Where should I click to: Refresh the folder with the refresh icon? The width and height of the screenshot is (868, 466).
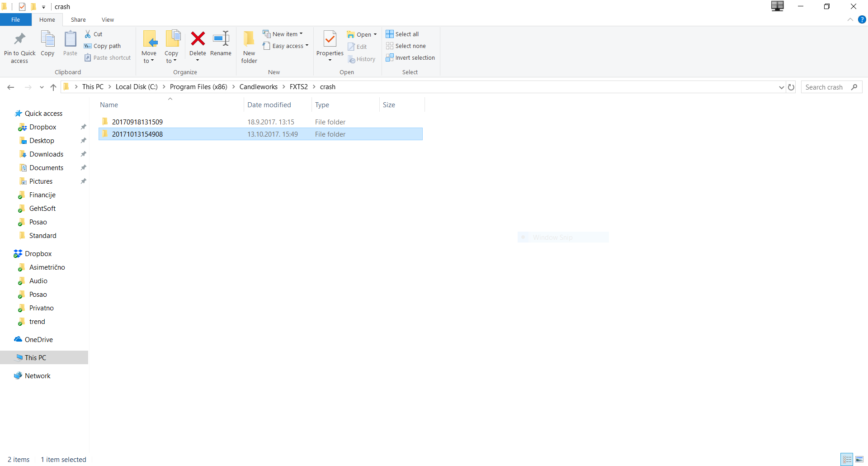(791, 87)
